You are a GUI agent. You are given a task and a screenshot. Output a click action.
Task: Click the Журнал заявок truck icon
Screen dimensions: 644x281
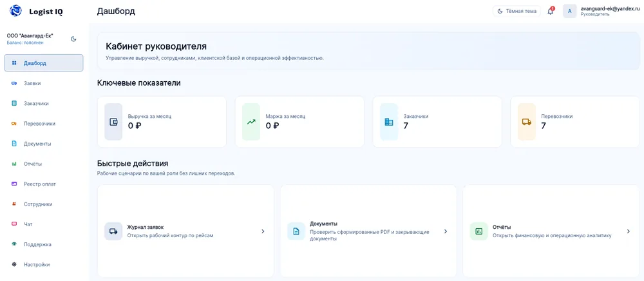click(x=113, y=231)
